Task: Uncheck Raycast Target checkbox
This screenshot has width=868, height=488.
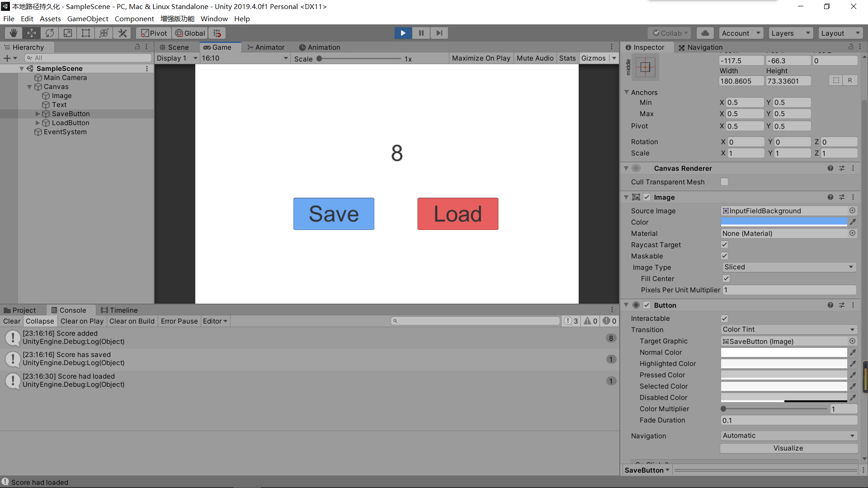Action: 724,244
